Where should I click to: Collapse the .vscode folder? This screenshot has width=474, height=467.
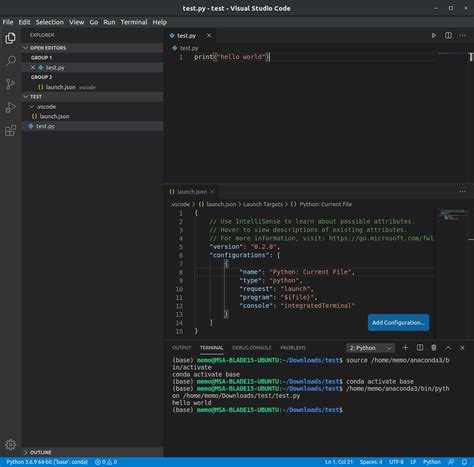(32, 107)
